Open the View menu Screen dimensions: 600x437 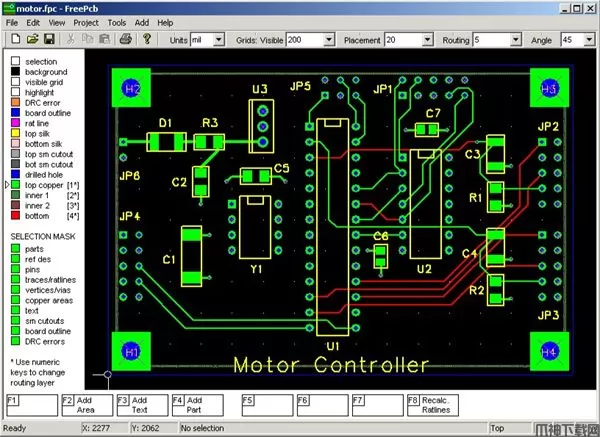pyautogui.click(x=57, y=23)
